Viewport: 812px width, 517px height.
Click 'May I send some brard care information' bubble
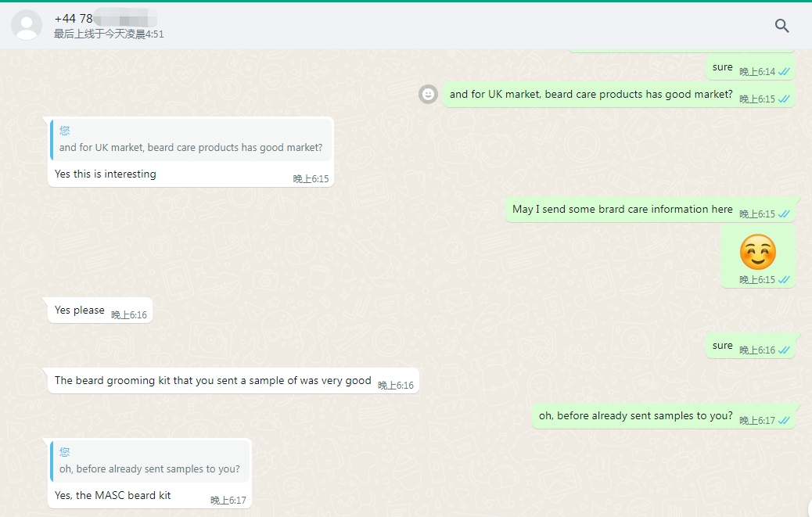click(622, 210)
